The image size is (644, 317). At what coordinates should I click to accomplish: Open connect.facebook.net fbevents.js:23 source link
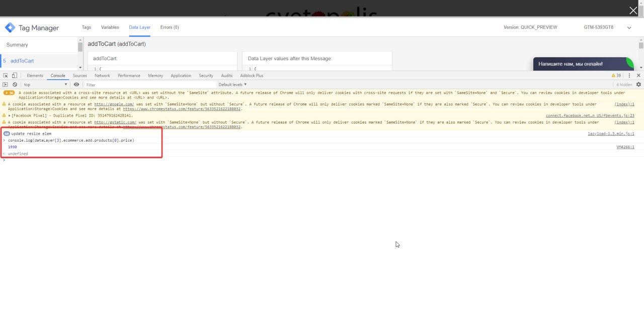pos(590,116)
